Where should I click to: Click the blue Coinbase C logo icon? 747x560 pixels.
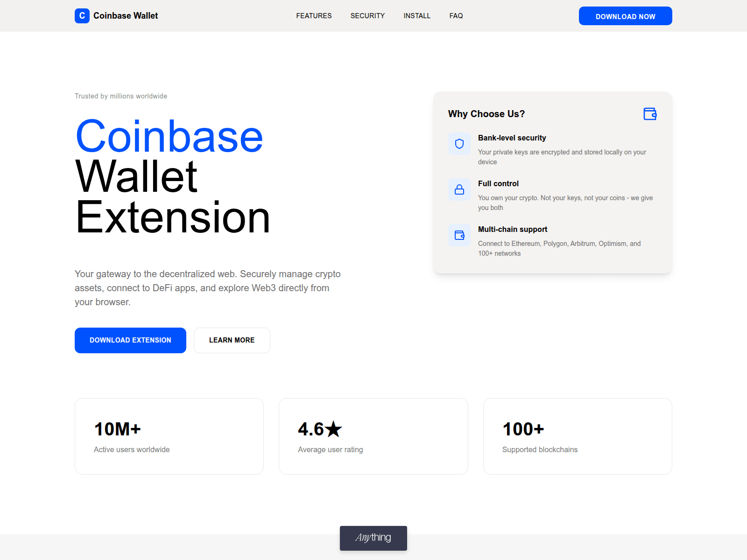82,16
